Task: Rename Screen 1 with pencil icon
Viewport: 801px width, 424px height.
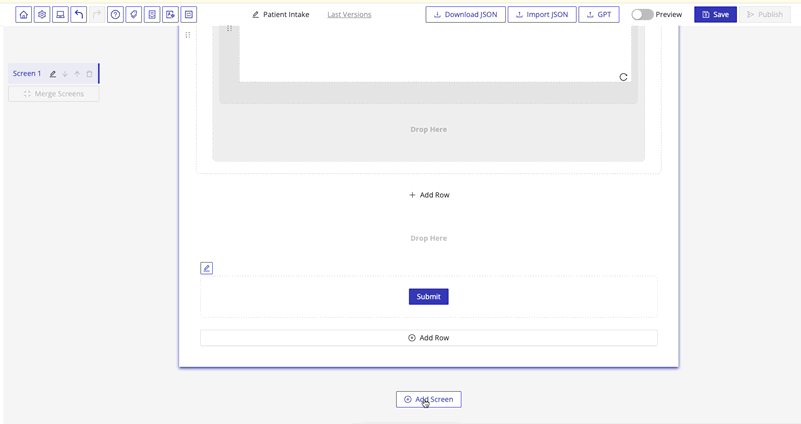Action: [x=53, y=74]
